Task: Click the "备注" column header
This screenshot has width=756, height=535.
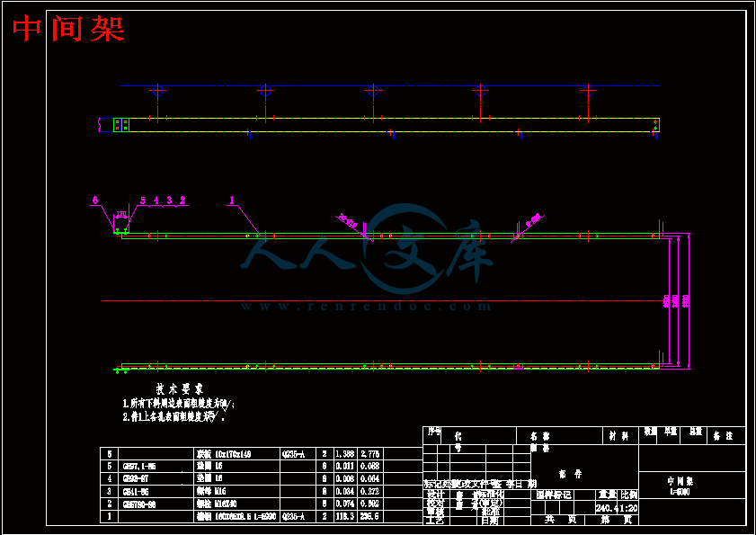Action: 723,436
